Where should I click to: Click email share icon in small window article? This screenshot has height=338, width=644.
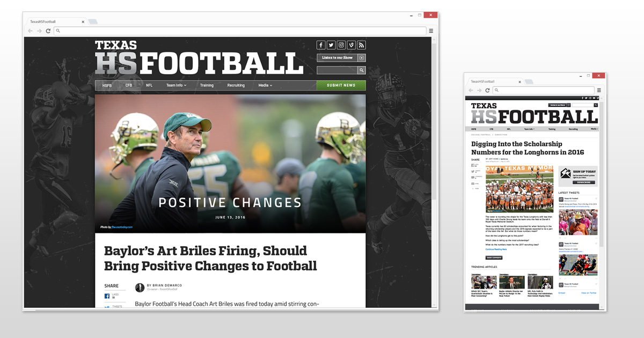pos(473,183)
